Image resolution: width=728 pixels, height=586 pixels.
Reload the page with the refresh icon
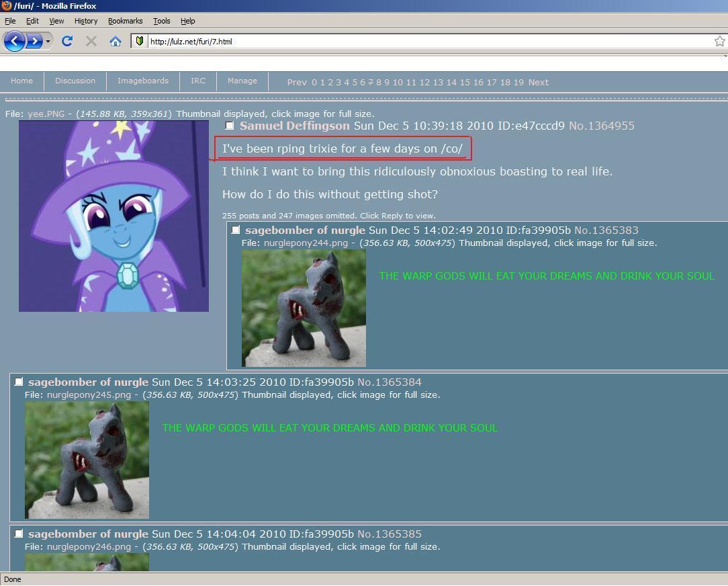[x=67, y=41]
